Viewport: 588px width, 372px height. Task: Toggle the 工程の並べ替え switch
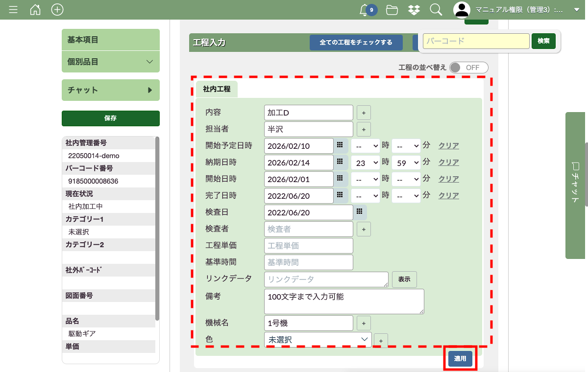pos(468,68)
